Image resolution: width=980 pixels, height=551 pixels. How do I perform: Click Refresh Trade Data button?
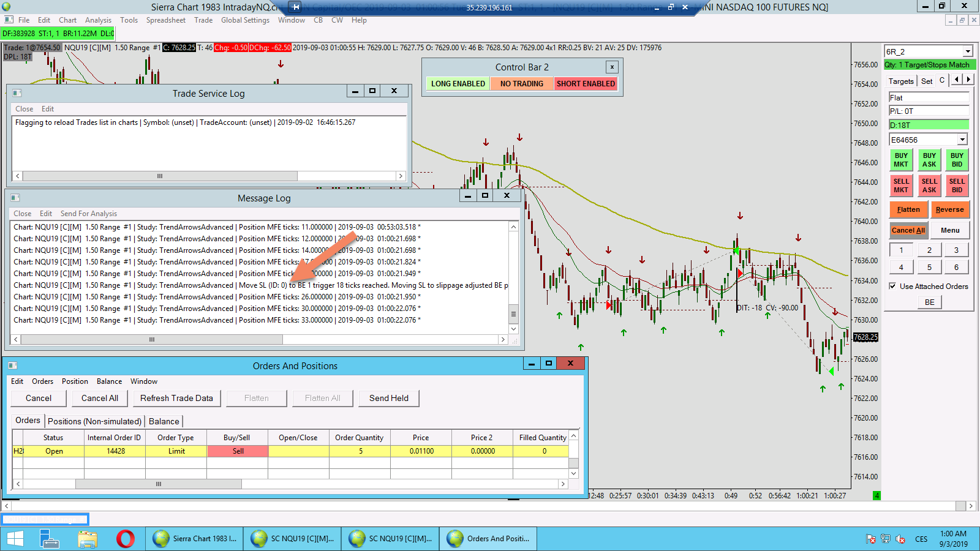(176, 398)
